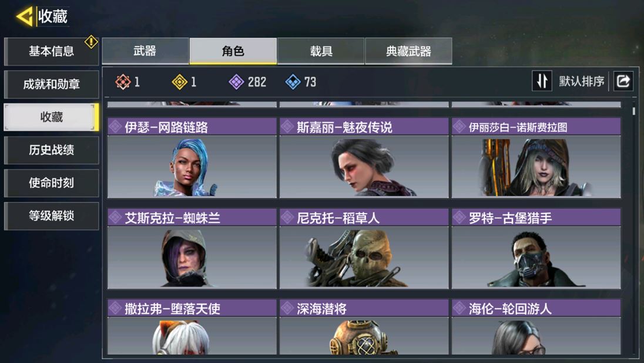
Task: Select the yellow legendary rarity filter icon
Action: point(179,82)
